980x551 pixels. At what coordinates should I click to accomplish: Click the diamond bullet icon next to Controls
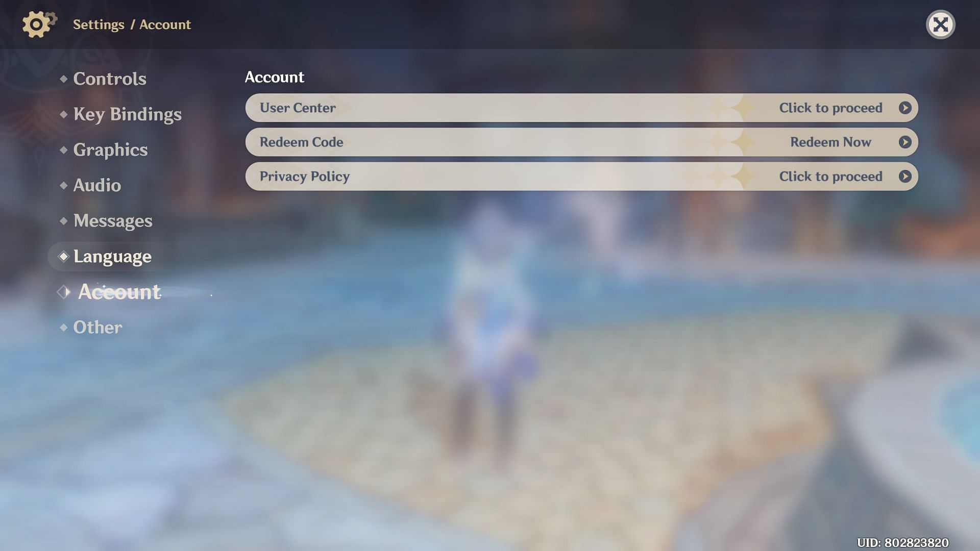tap(63, 78)
